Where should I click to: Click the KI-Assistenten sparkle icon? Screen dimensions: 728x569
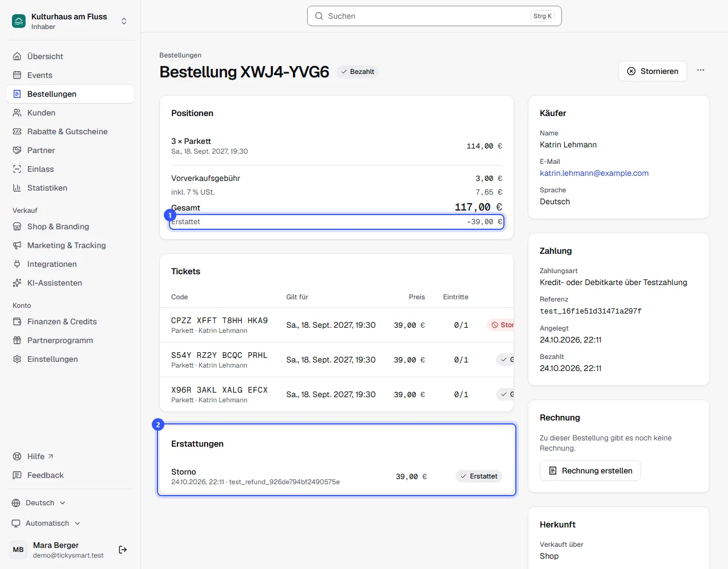[x=17, y=283]
